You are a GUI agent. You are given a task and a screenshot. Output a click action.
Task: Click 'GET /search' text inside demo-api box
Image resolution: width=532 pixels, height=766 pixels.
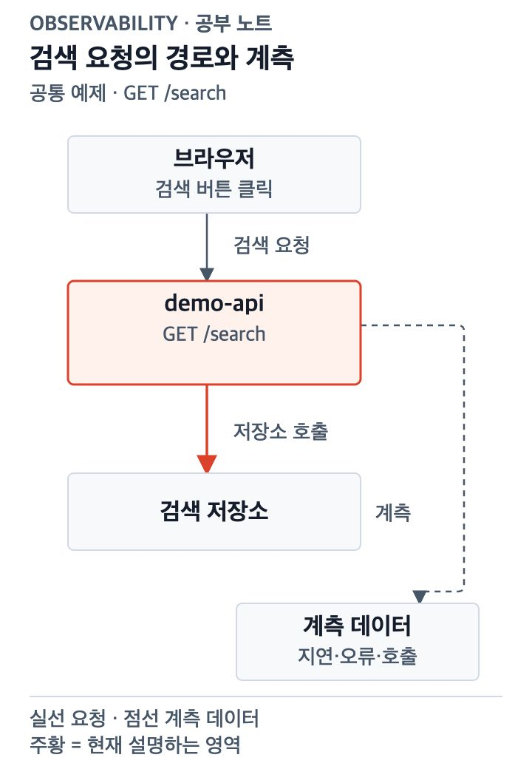pyautogui.click(x=214, y=334)
